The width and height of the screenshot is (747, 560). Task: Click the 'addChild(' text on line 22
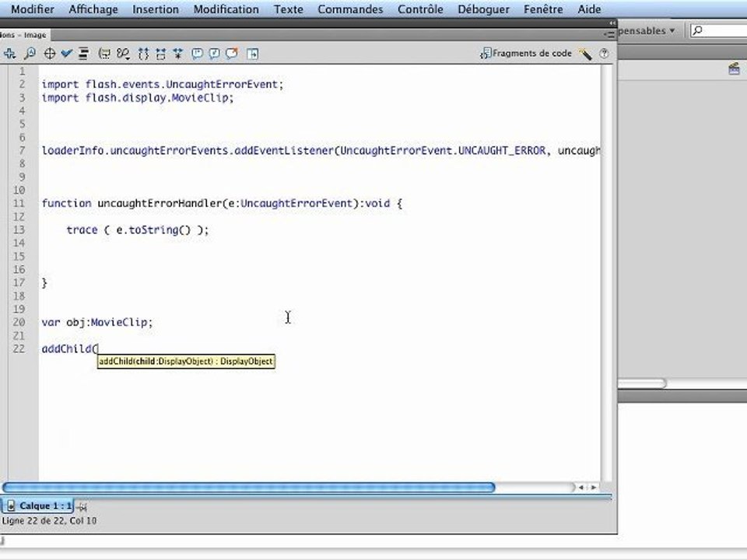click(69, 348)
